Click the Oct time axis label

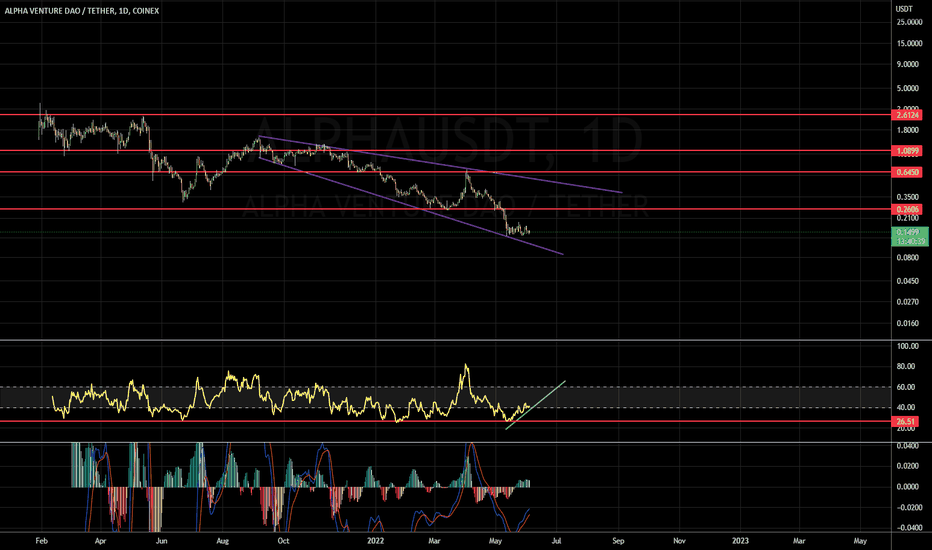284,541
